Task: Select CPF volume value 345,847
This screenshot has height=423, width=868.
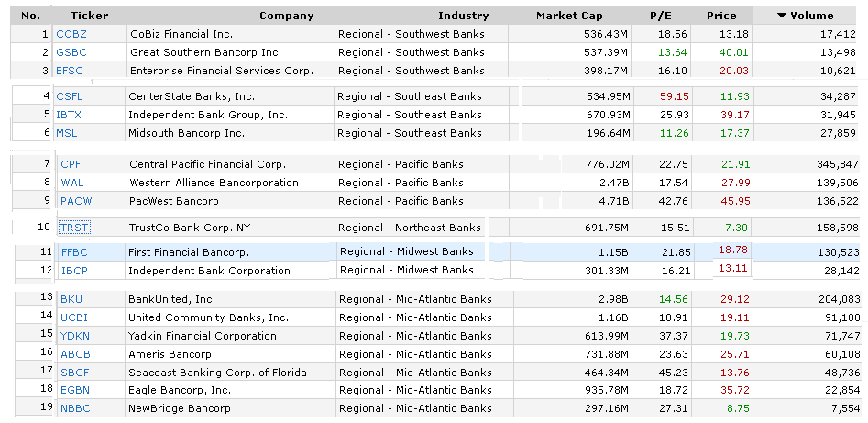Action: 838,164
